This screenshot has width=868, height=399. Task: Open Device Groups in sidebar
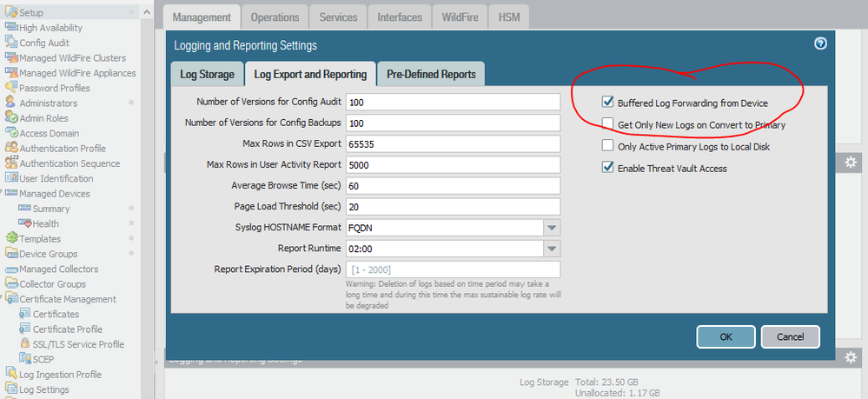48,254
